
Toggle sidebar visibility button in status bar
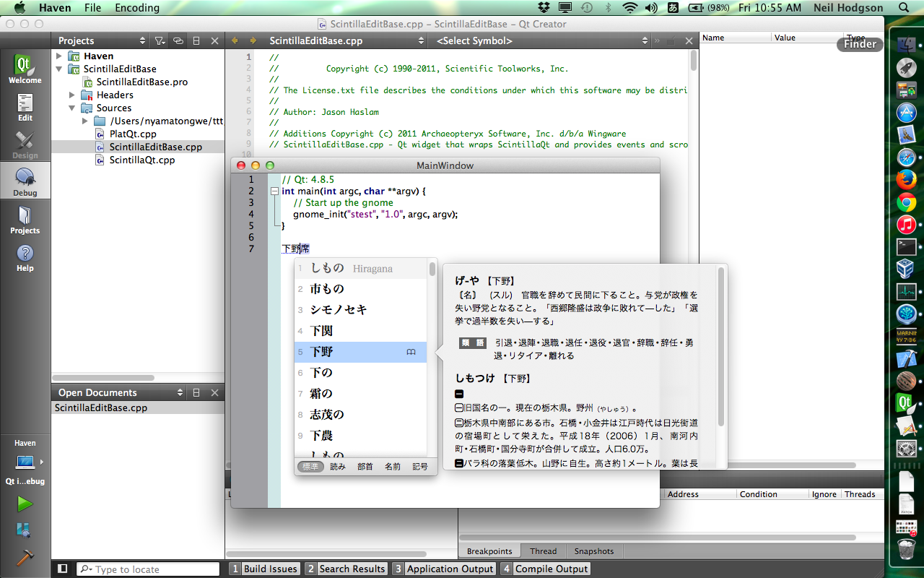pyautogui.click(x=63, y=569)
